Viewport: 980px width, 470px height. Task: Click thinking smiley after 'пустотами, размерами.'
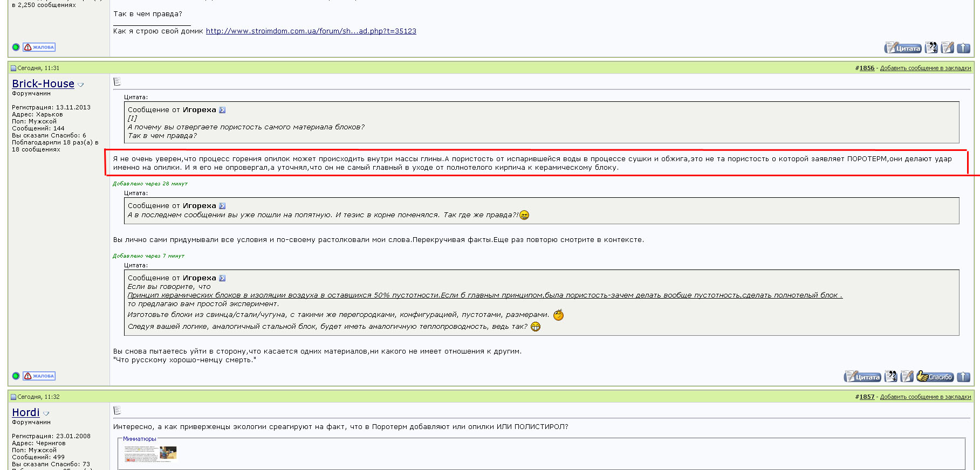point(559,315)
